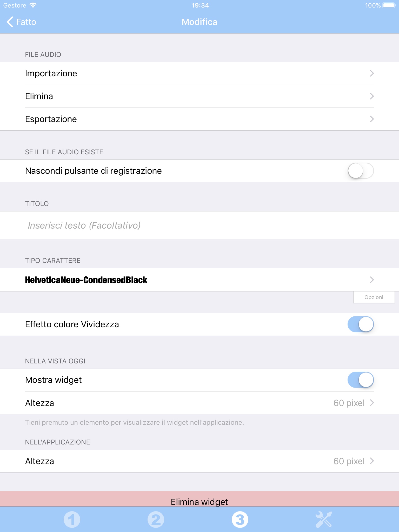Open the tools settings tab
The width and height of the screenshot is (399, 532).
(324, 520)
